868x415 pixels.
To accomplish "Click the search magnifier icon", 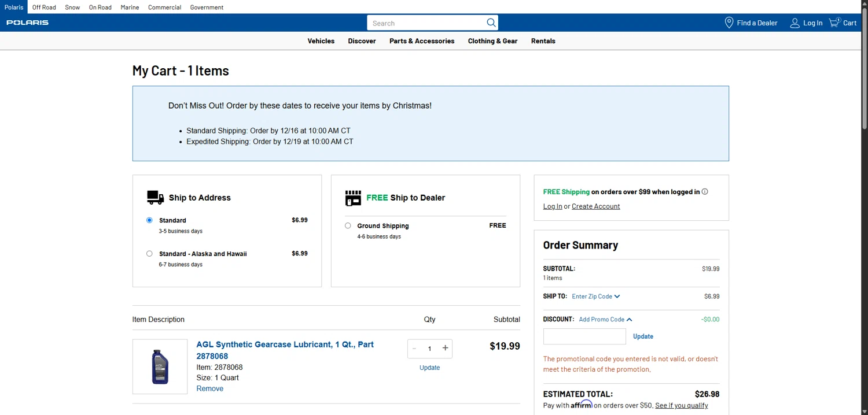I will tap(491, 23).
